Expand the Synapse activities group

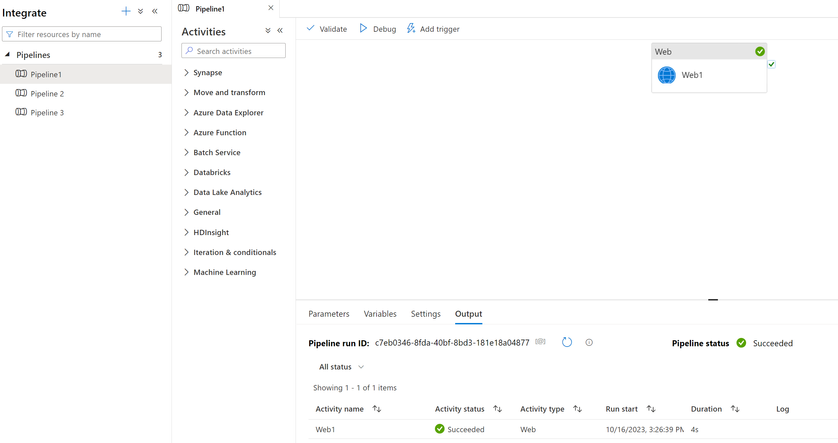click(x=187, y=73)
